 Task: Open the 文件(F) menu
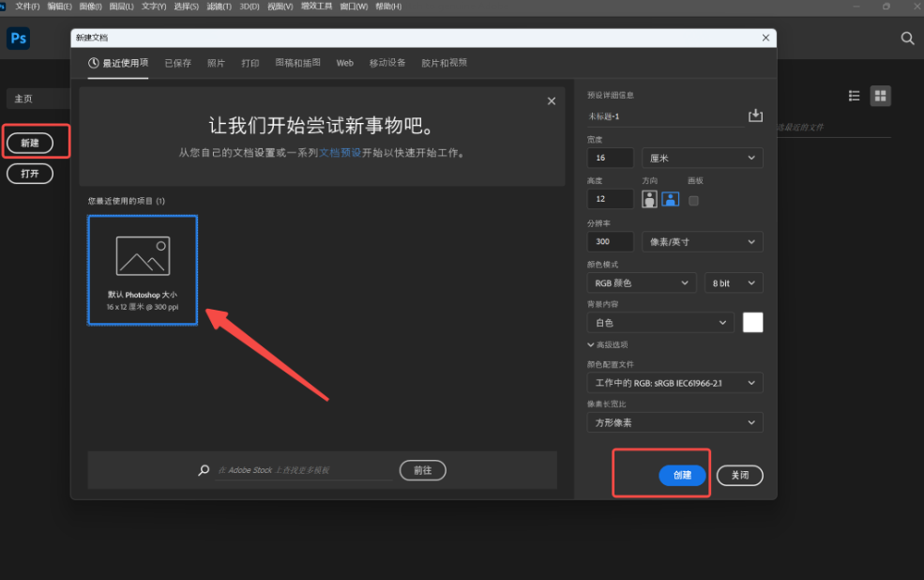pyautogui.click(x=27, y=7)
